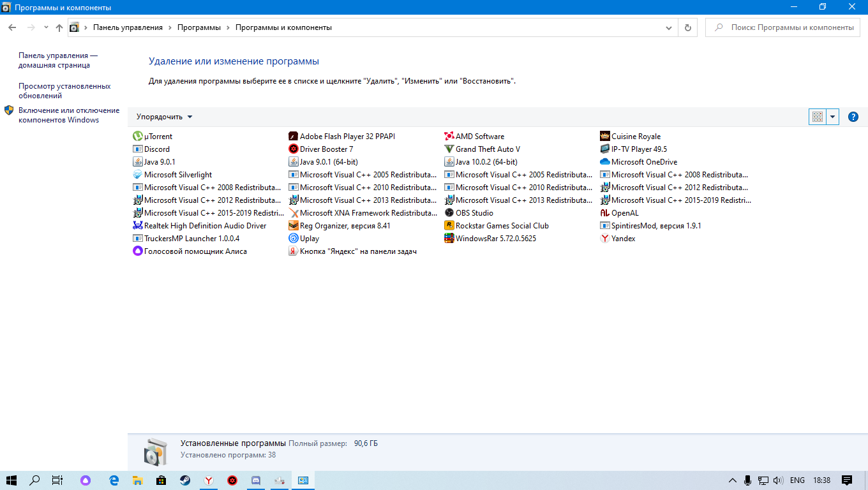Viewport: 868px width, 490px height.
Task: Expand the chevron after Панель управления breadcrumb
Action: tap(170, 27)
